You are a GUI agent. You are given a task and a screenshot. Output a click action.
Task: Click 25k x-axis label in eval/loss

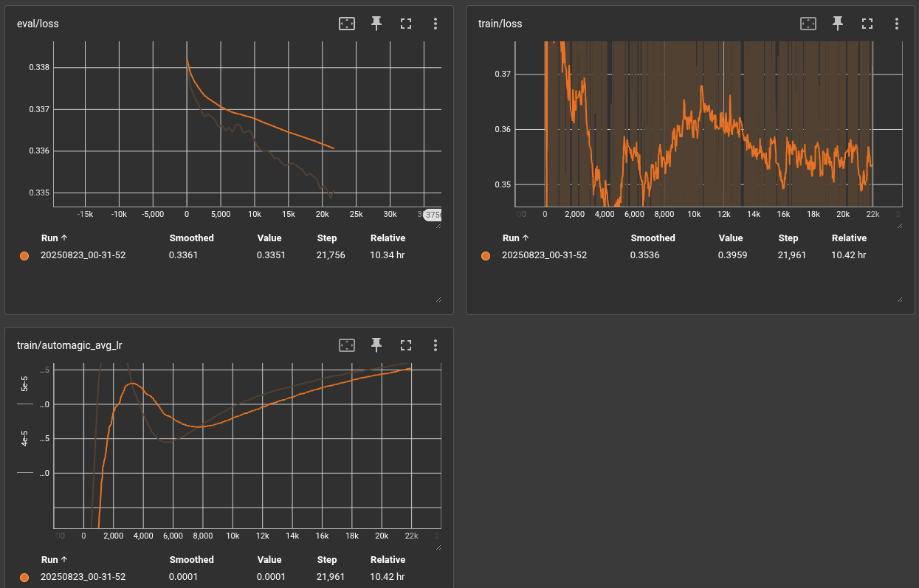356,214
